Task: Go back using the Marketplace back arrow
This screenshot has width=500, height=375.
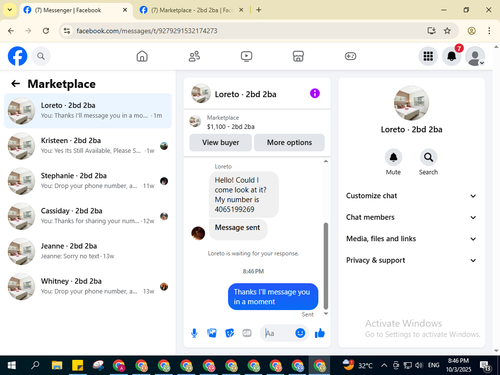Action: [x=15, y=84]
